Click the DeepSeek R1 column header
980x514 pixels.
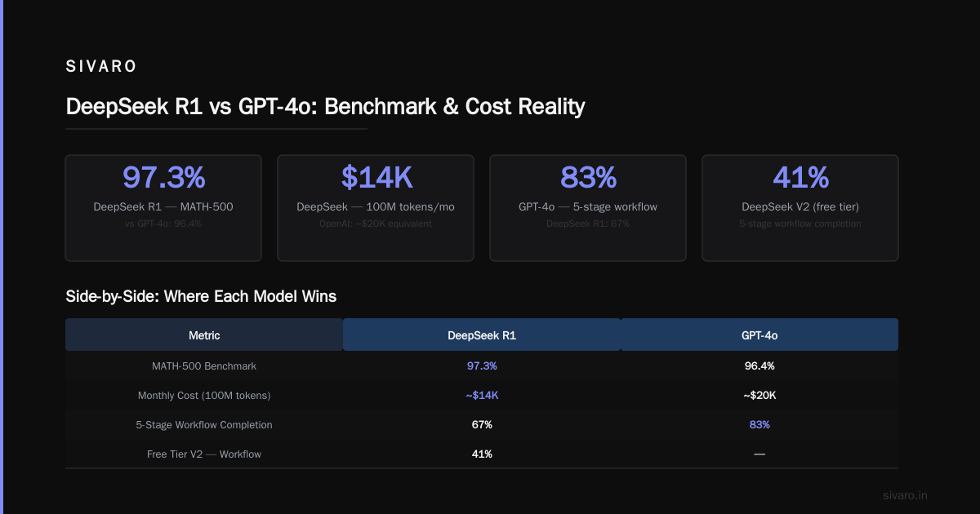point(482,335)
